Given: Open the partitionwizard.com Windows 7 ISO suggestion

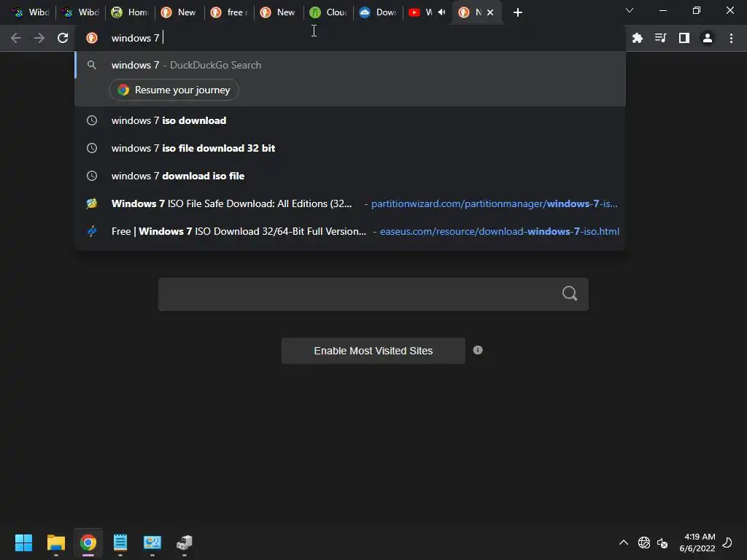Looking at the screenshot, I should tap(350, 203).
